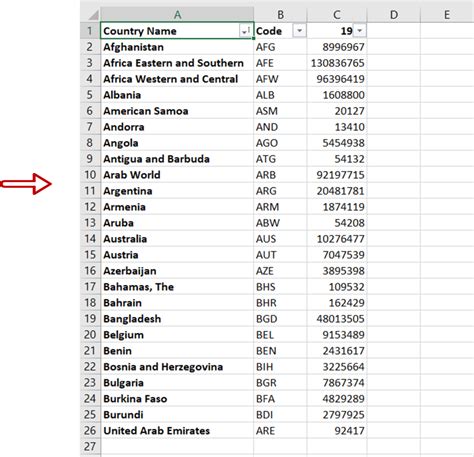This screenshot has width=474, height=457.
Task: Click the Country Name header cell
Action: click(x=177, y=31)
